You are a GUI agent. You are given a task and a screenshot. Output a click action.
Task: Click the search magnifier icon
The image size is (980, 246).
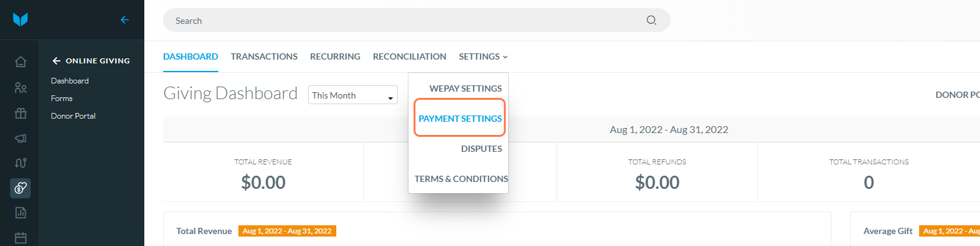[651, 20]
